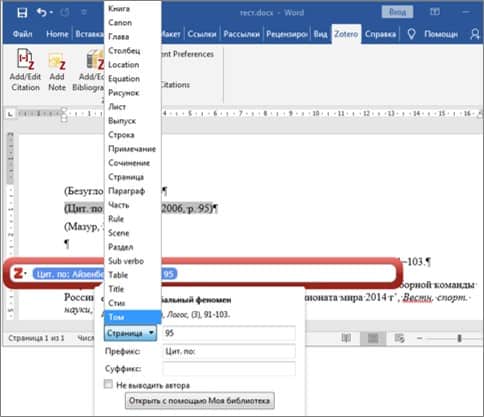Click the page number field with 95
The width and height of the screenshot is (484, 417).
pyautogui.click(x=229, y=333)
